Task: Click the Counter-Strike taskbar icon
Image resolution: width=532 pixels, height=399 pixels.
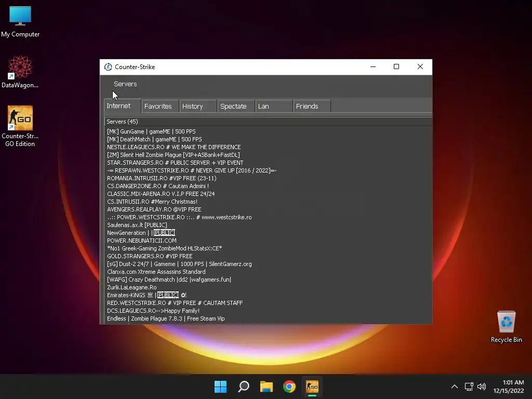Action: (312, 387)
